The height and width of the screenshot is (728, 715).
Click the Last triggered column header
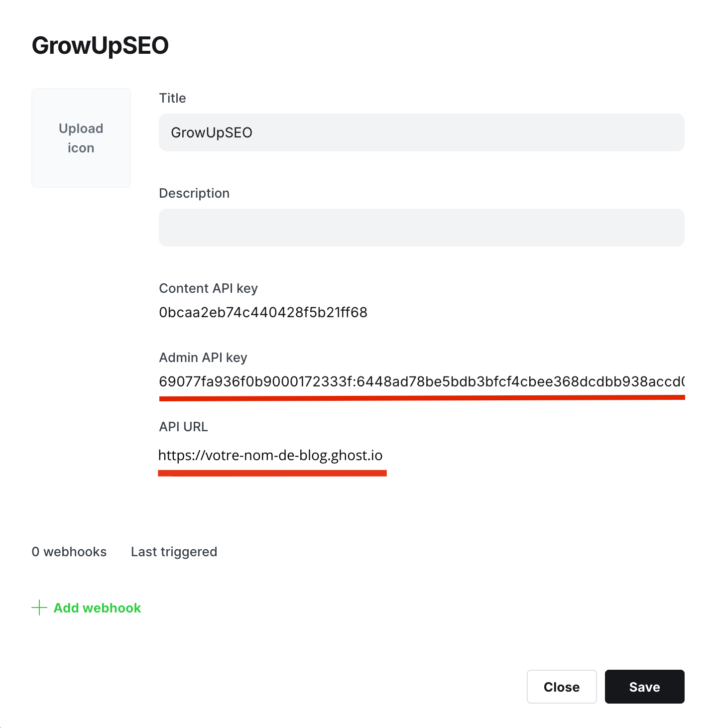174,552
